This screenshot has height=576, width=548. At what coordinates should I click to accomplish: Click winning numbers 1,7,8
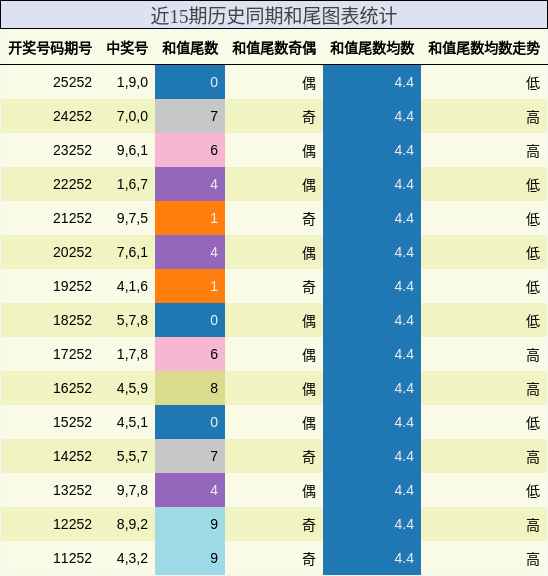coord(132,354)
